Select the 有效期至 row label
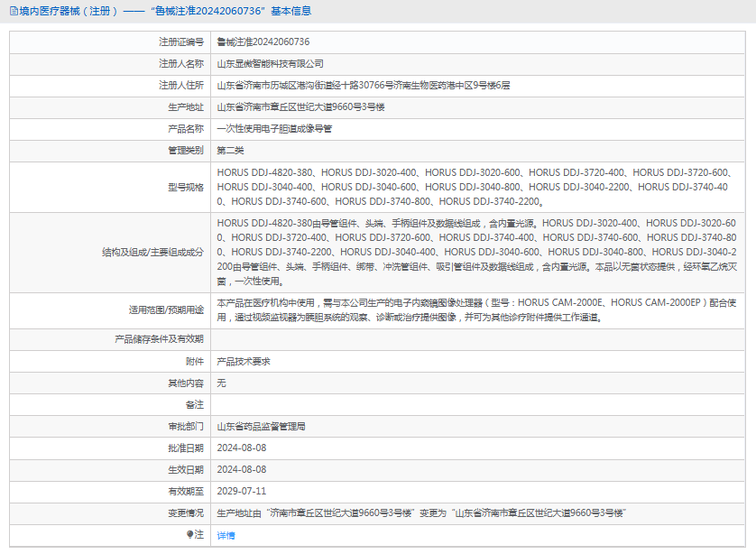Image resolution: width=756 pixels, height=554 pixels. pos(186,492)
